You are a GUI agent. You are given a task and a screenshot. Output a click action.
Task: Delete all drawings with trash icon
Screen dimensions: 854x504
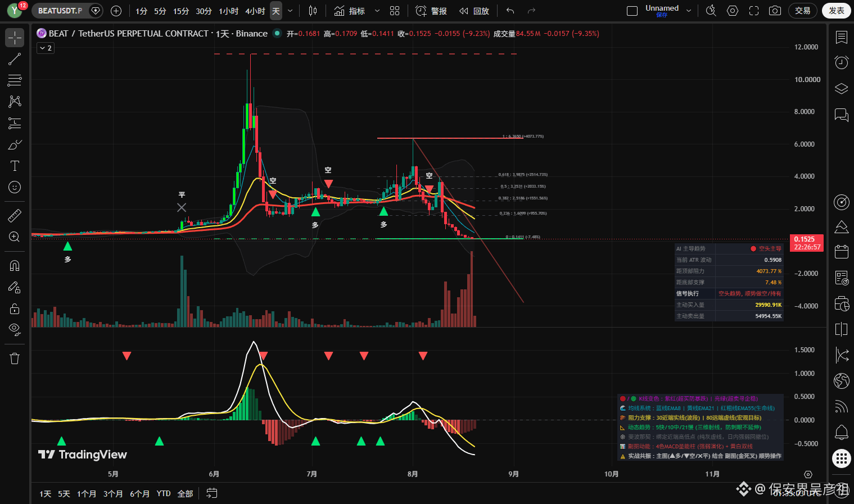(15, 358)
